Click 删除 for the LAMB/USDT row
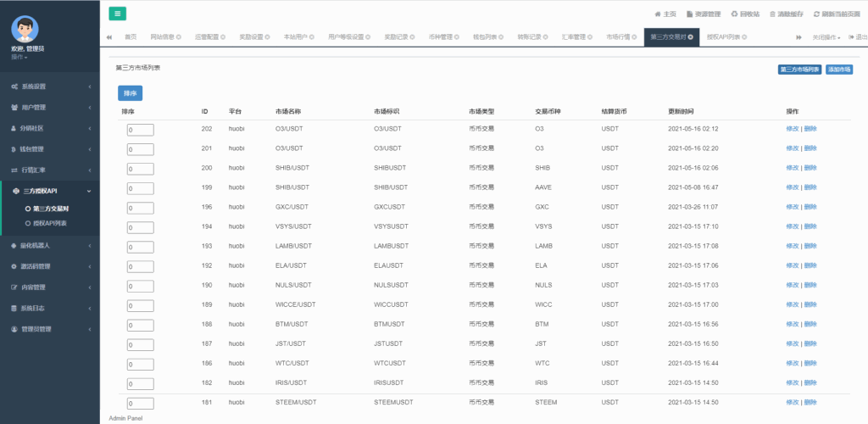Image resolution: width=868 pixels, height=424 pixels. click(x=810, y=246)
